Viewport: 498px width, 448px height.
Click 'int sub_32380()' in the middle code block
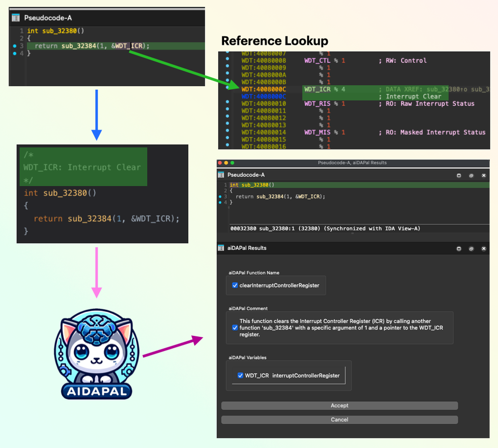coord(60,193)
